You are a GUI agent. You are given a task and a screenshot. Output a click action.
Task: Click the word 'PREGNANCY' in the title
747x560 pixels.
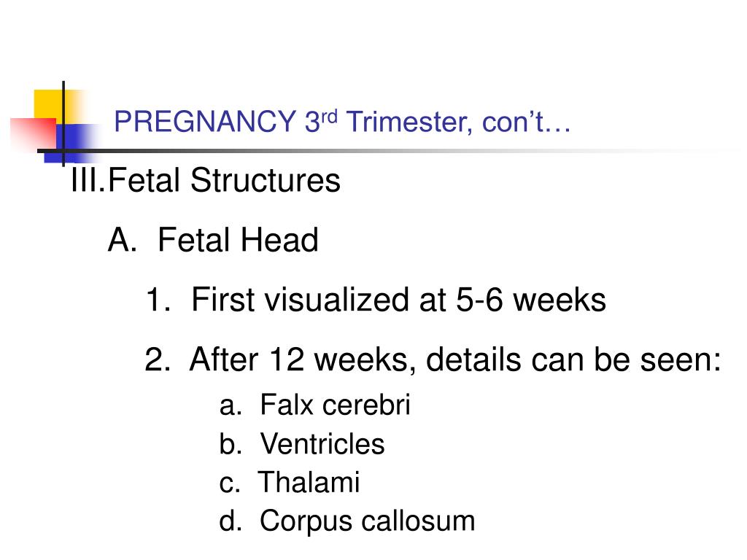[205, 122]
